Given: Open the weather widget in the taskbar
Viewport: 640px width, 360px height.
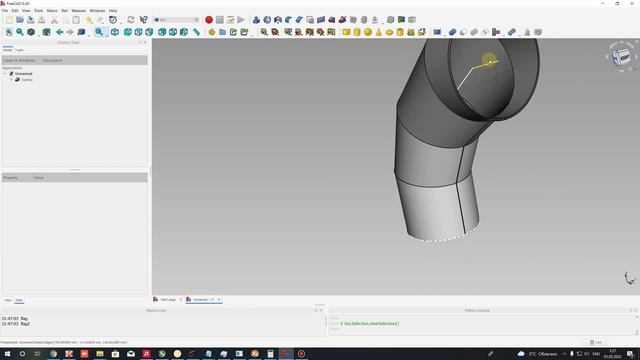Looking at the screenshot, I should (x=537, y=353).
